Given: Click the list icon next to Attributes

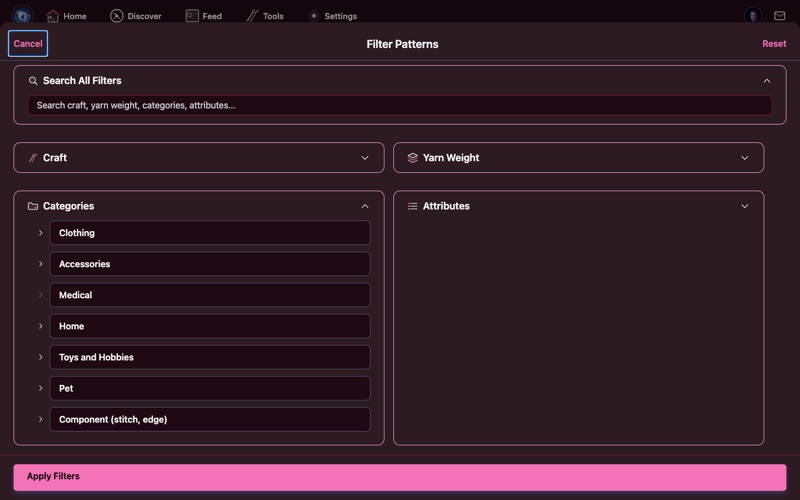Looking at the screenshot, I should tap(413, 206).
